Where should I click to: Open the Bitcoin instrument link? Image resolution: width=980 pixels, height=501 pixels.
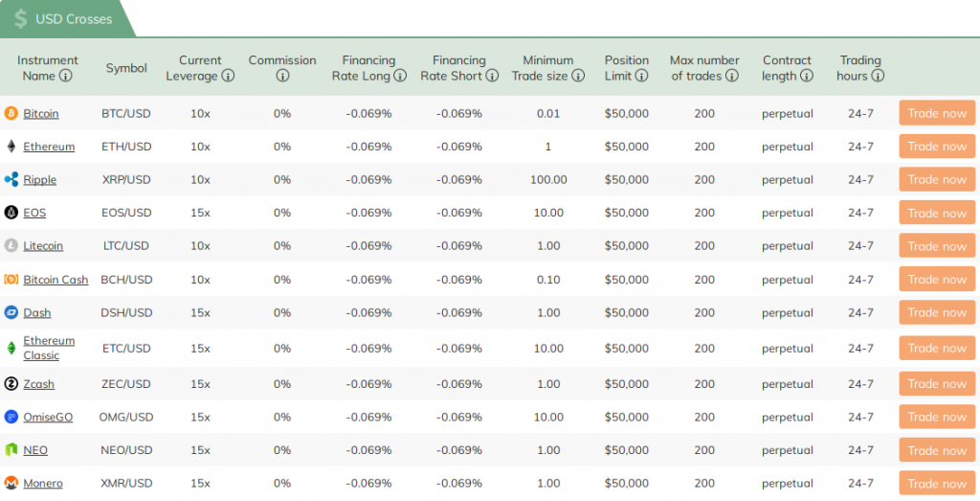tap(40, 114)
